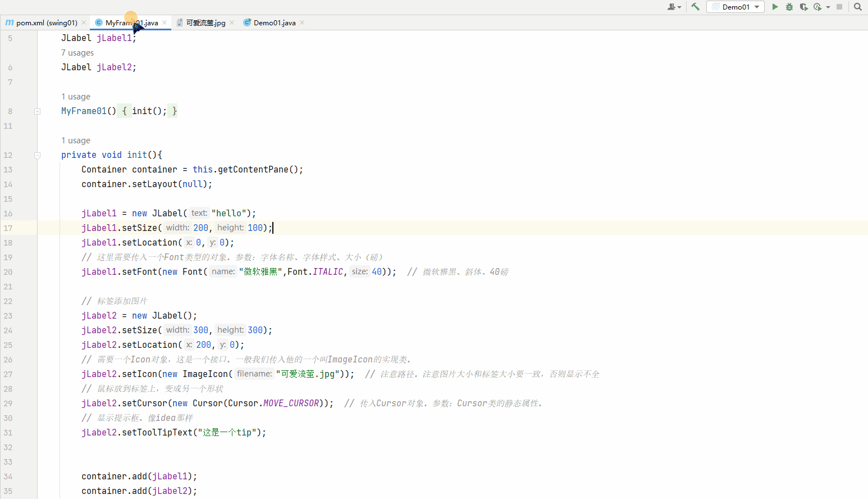Screen dimensions: 868x499
Task: Open the Demo01 run configuration dropdown
Action: point(735,7)
